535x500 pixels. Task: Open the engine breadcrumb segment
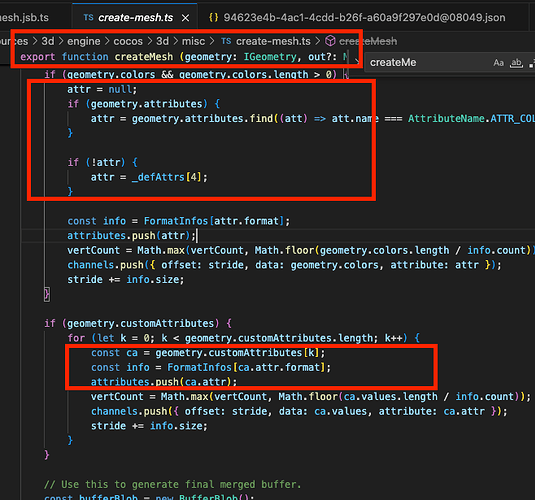coord(84,41)
